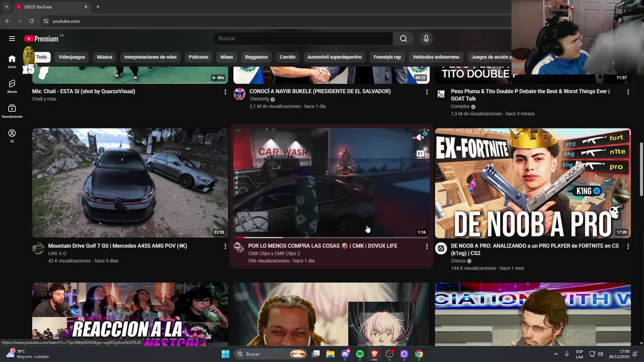Go to YouTube Premium home logo
The image size is (644, 362).
41,39
